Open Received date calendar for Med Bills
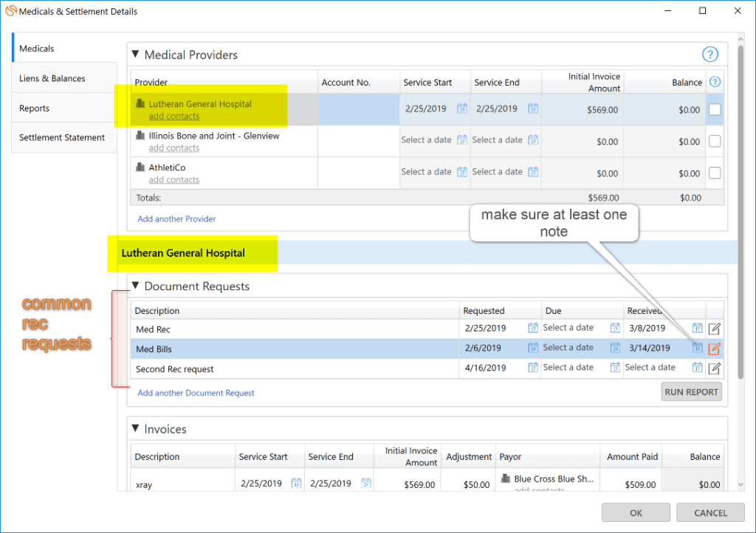The height and width of the screenshot is (533, 756). coord(697,348)
